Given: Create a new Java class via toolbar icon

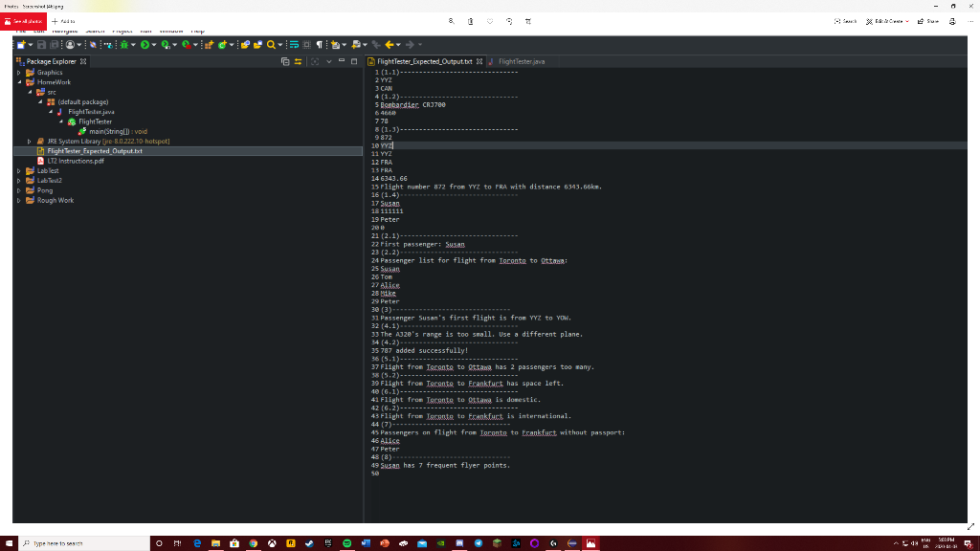Looking at the screenshot, I should pos(222,42).
